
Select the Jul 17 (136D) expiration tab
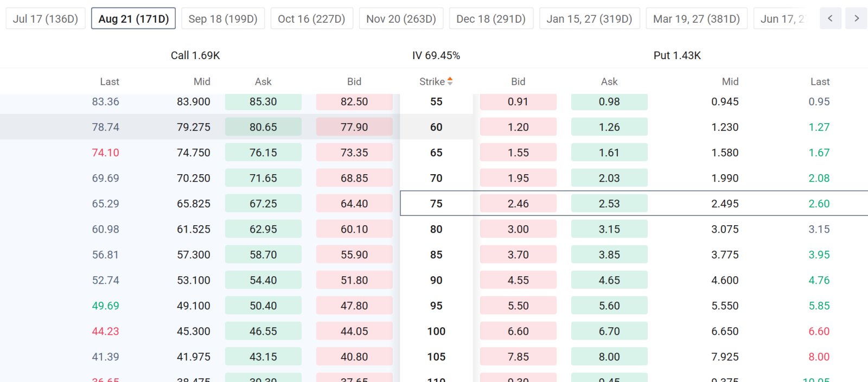tap(46, 18)
